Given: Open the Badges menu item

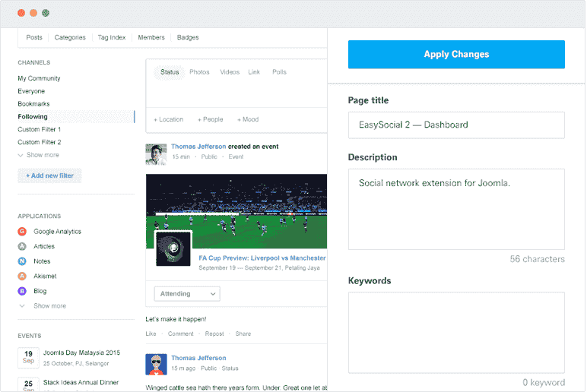Looking at the screenshot, I should [x=188, y=37].
